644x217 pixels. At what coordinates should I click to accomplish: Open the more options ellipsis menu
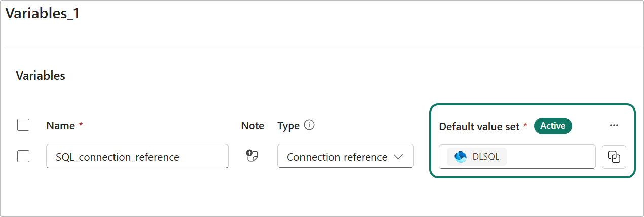pyautogui.click(x=614, y=126)
